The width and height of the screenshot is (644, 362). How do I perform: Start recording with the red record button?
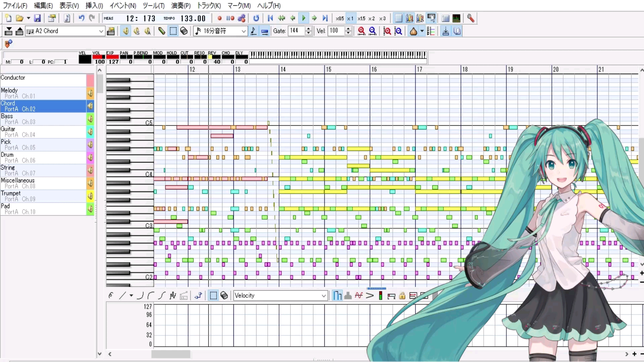[219, 18]
